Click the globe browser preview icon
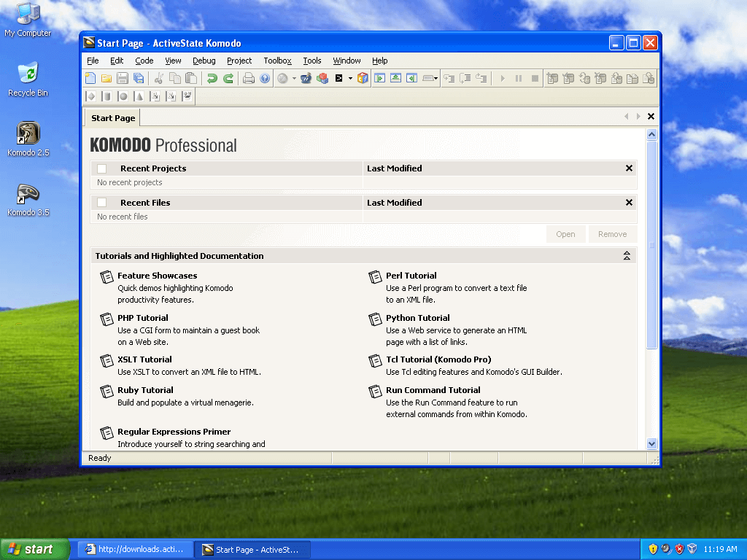The height and width of the screenshot is (560, 747). click(x=283, y=78)
